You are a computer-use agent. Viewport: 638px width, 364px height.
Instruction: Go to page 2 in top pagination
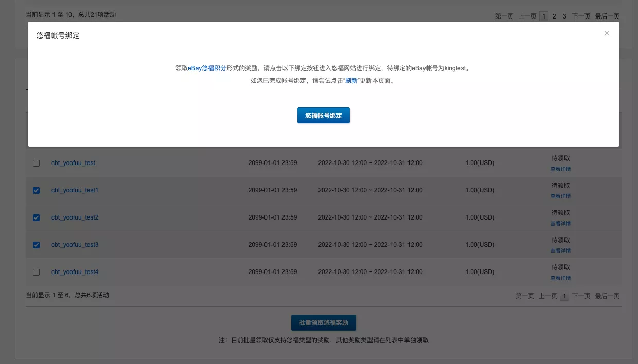coord(554,16)
